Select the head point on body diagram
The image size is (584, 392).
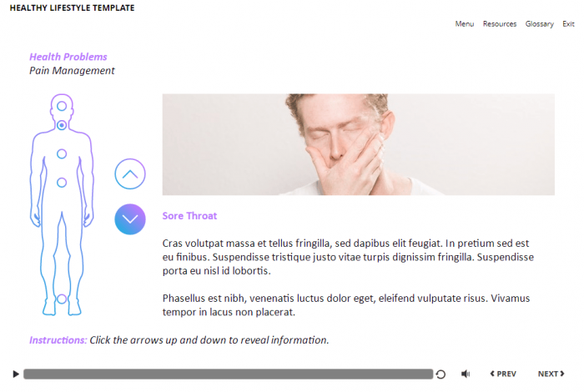[62, 106]
